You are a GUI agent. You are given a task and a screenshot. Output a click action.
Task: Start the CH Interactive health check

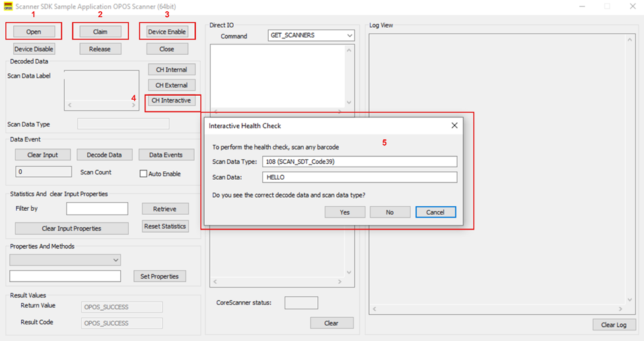tap(171, 100)
